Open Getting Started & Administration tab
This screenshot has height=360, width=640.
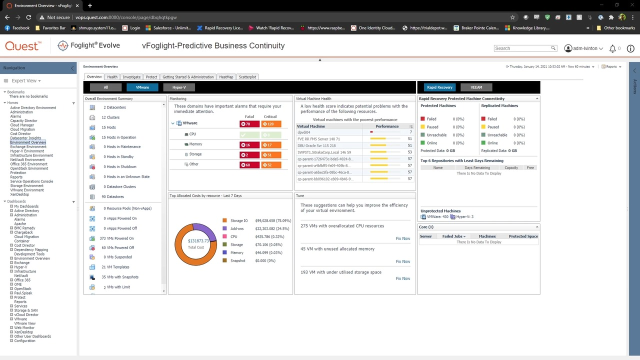coord(188,77)
